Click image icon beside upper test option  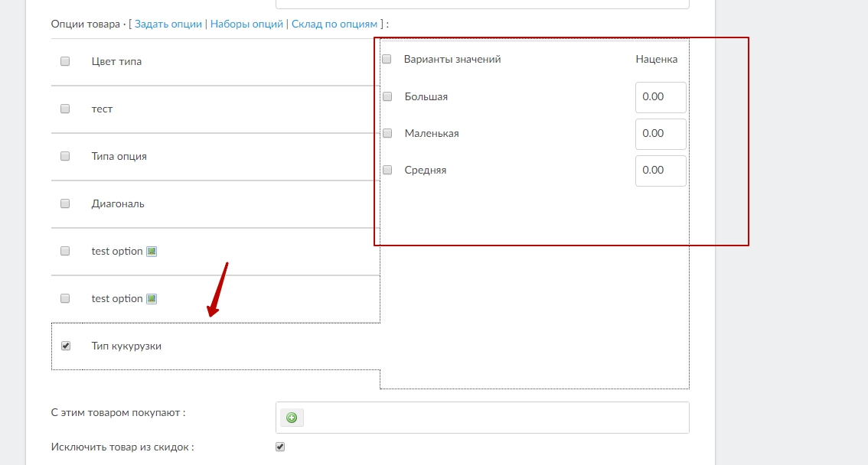pos(152,252)
